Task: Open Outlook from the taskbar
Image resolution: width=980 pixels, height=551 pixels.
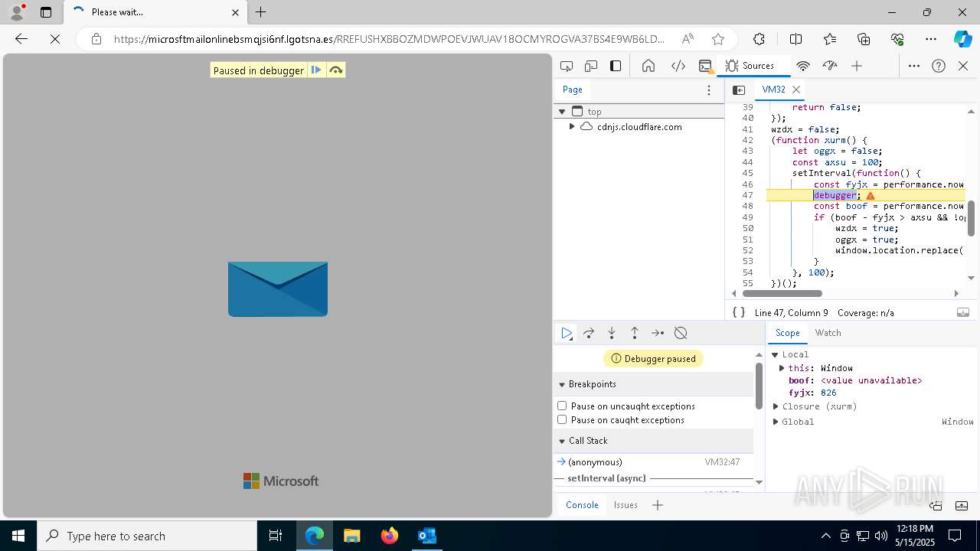Action: [427, 536]
